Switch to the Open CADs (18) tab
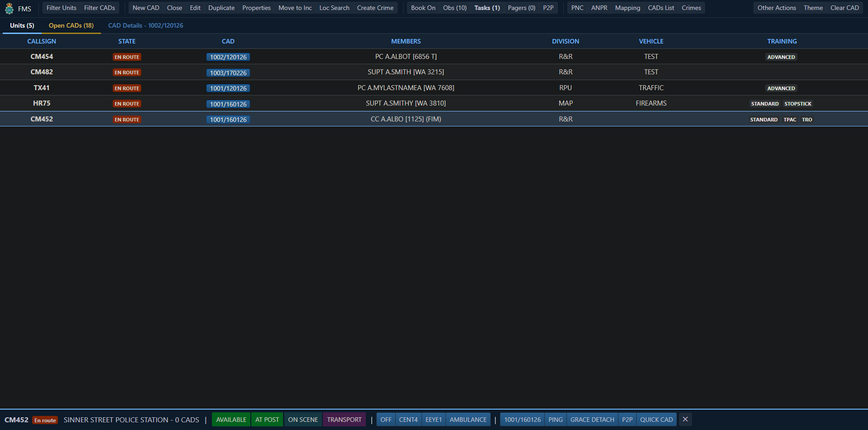Viewport: 868px width, 430px height. coord(71,25)
